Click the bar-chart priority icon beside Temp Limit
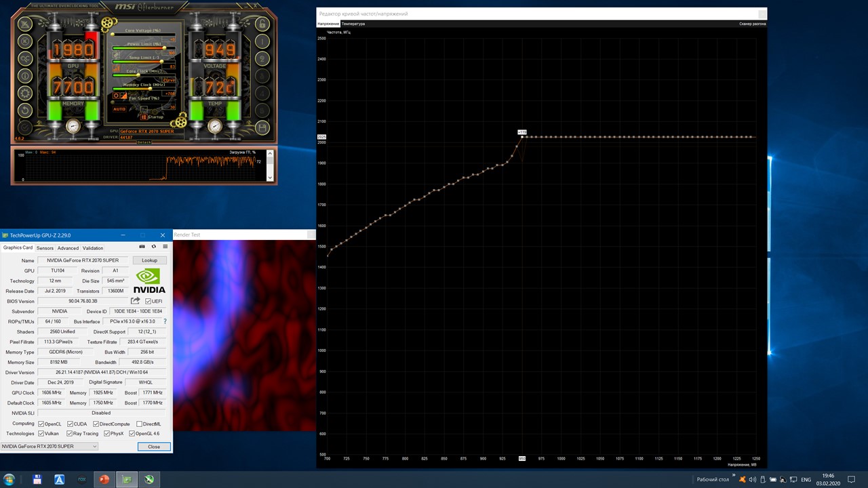868x488 pixels. (x=116, y=67)
